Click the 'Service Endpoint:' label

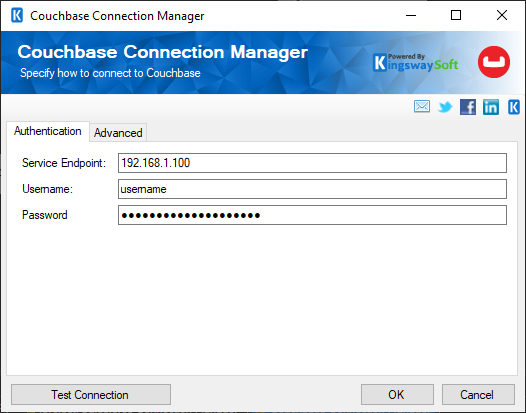click(x=64, y=163)
